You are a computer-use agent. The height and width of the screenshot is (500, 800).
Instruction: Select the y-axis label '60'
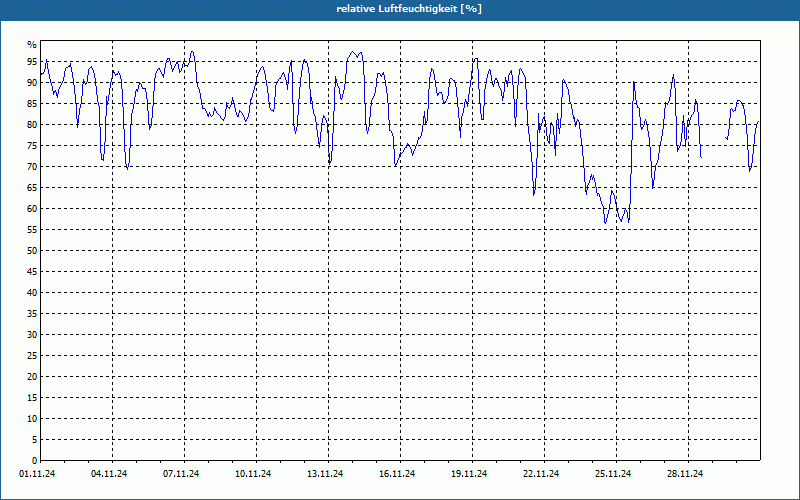point(32,209)
